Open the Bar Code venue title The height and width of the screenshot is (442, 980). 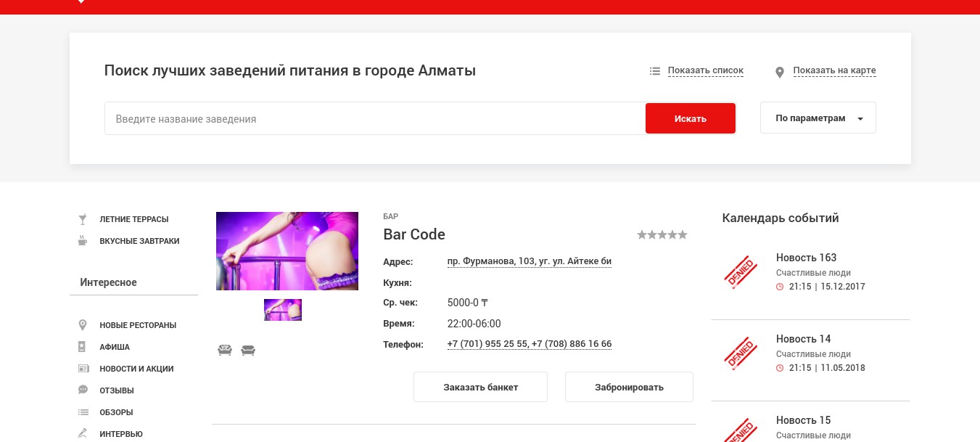[x=414, y=234]
